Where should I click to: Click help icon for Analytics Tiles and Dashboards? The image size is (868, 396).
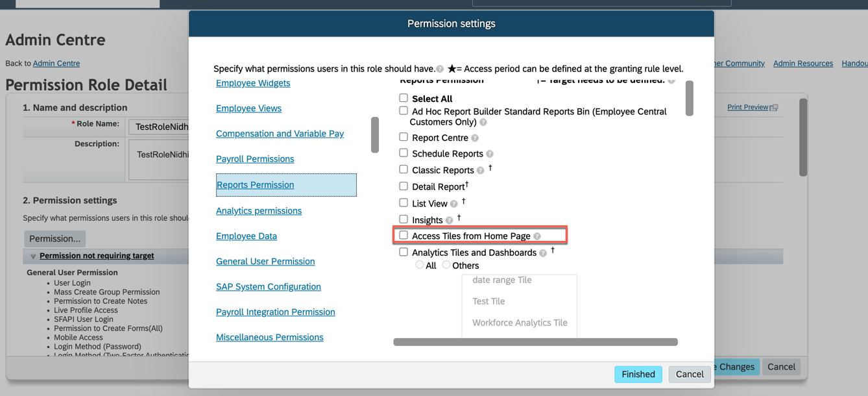pyautogui.click(x=543, y=253)
